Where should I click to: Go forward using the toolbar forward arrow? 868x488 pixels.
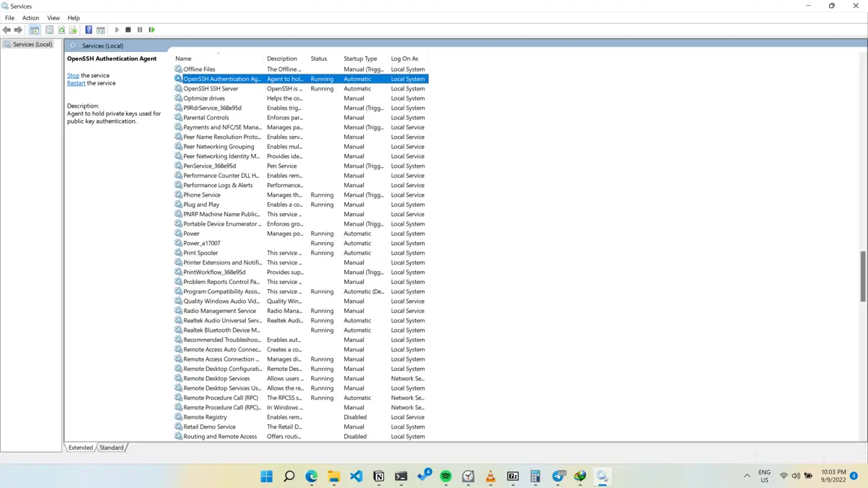18,30
